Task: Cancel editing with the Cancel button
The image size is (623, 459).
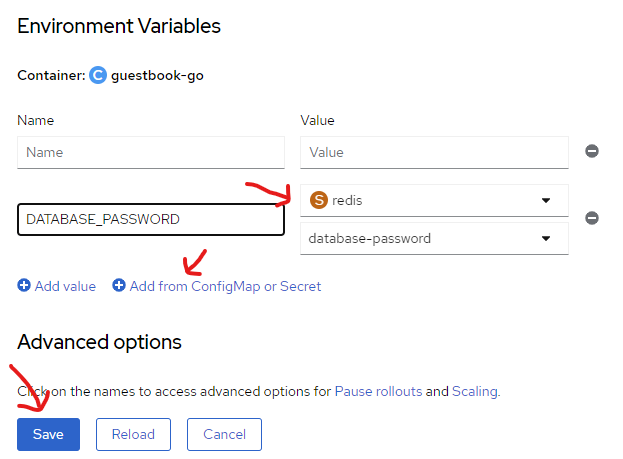Action: click(x=224, y=434)
